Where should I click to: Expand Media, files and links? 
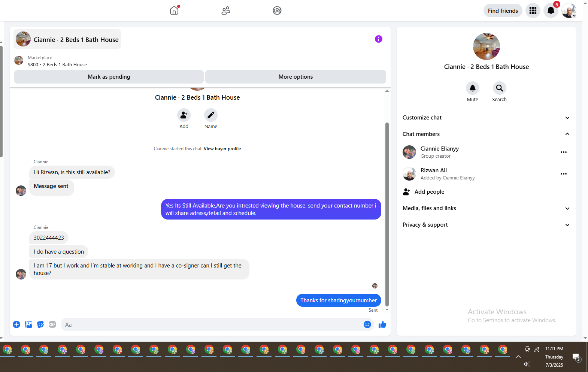tap(486, 208)
